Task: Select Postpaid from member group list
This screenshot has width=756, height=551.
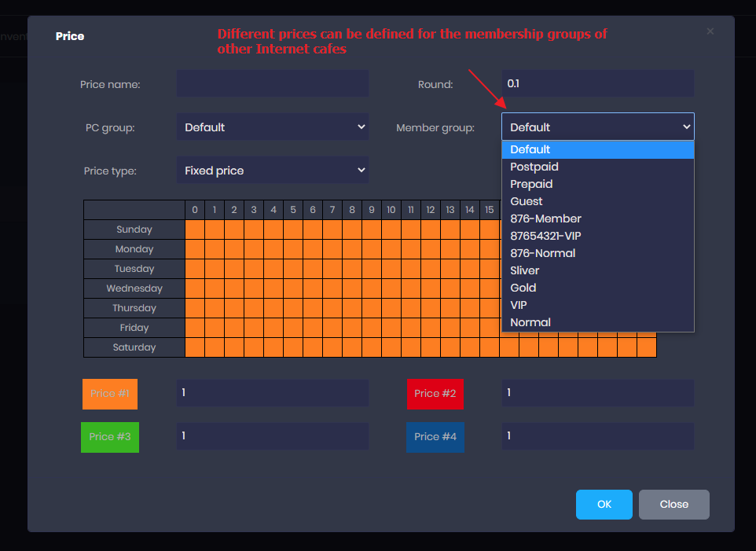Action: click(534, 167)
